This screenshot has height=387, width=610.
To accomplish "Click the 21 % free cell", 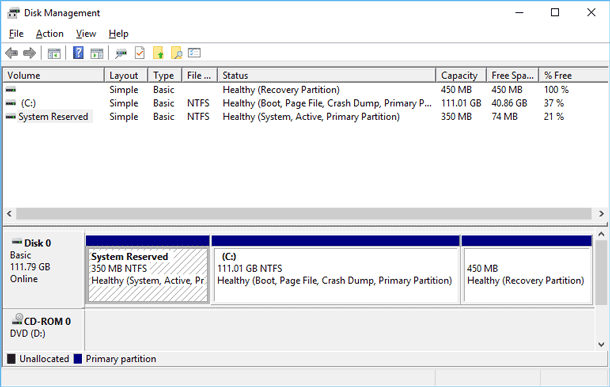I will (554, 117).
